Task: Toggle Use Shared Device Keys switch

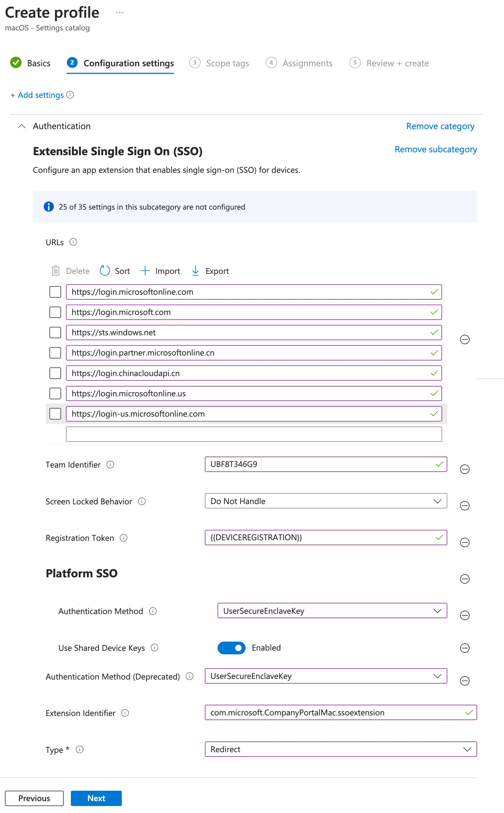Action: point(231,648)
